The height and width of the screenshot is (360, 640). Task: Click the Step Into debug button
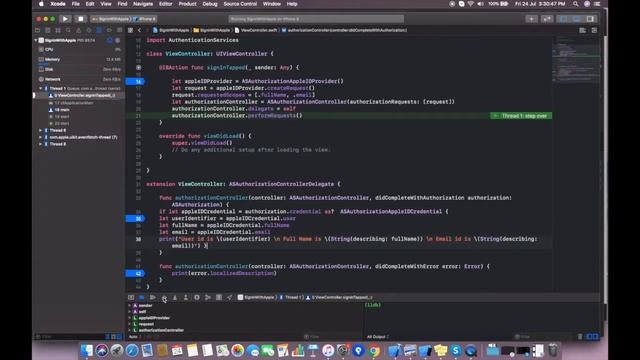[x=175, y=298]
